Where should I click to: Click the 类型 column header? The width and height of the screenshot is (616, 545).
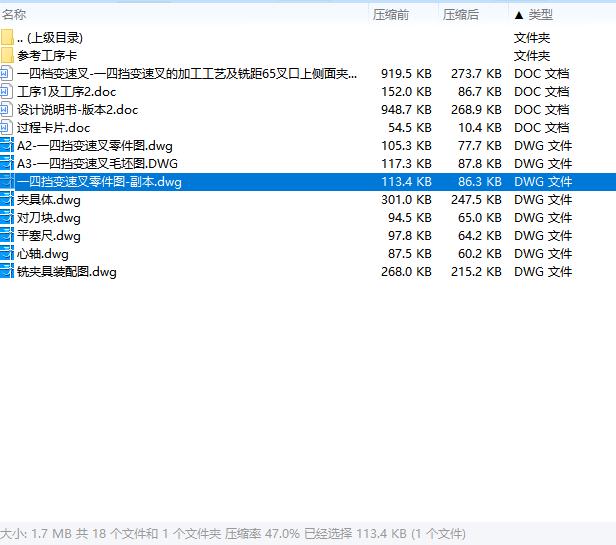click(541, 15)
